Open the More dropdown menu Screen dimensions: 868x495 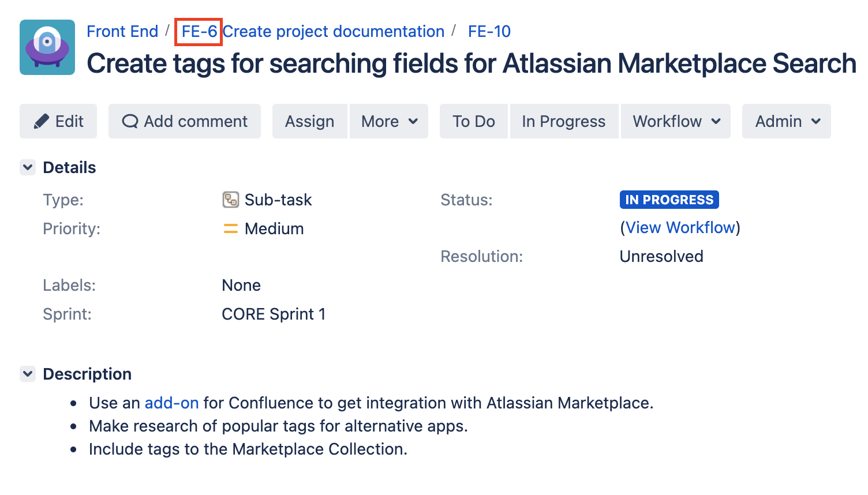pos(389,121)
